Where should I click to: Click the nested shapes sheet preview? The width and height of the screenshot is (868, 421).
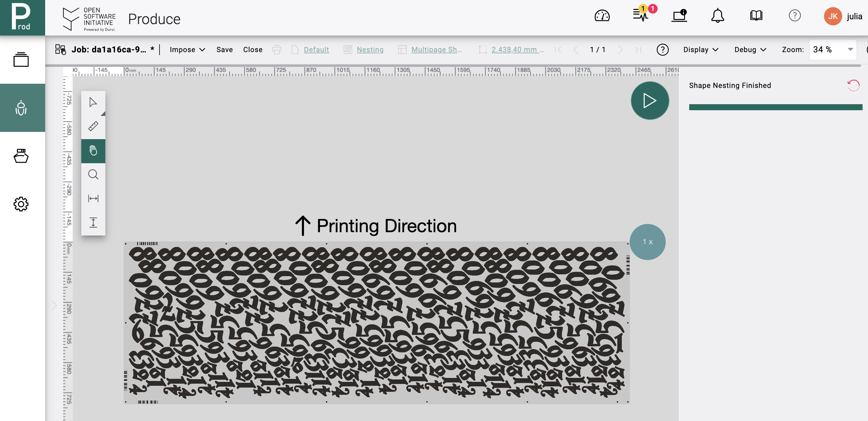click(377, 323)
